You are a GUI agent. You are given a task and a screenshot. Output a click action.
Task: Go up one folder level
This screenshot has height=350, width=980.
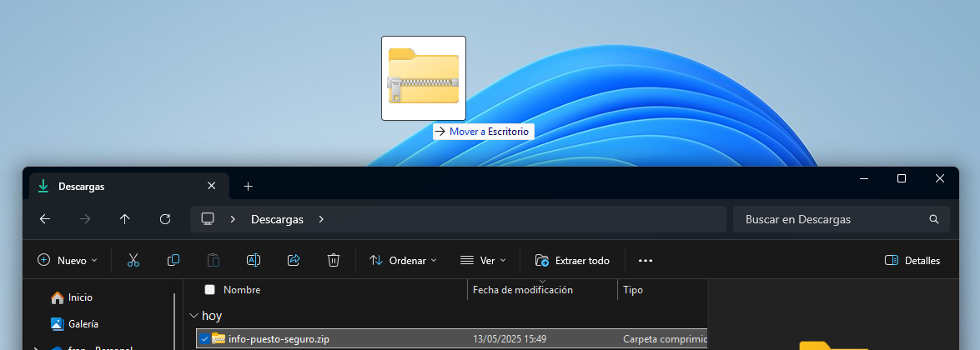(125, 219)
